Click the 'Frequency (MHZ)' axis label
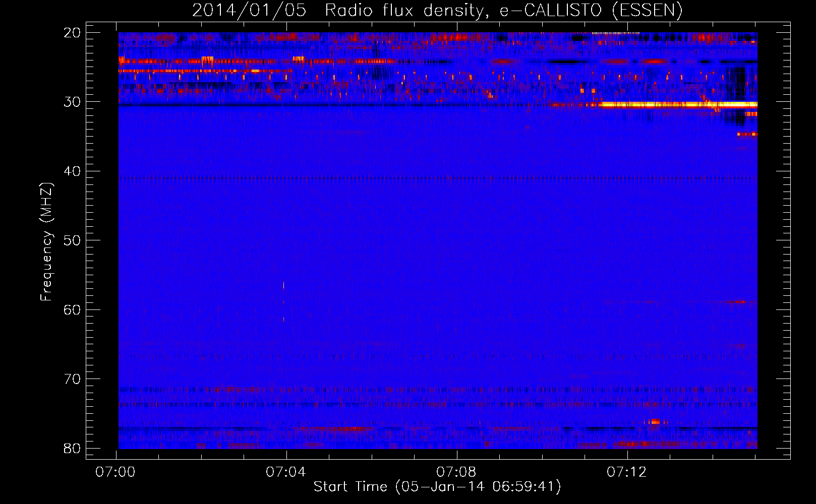Image resolution: width=816 pixels, height=504 pixels. pos(46,242)
